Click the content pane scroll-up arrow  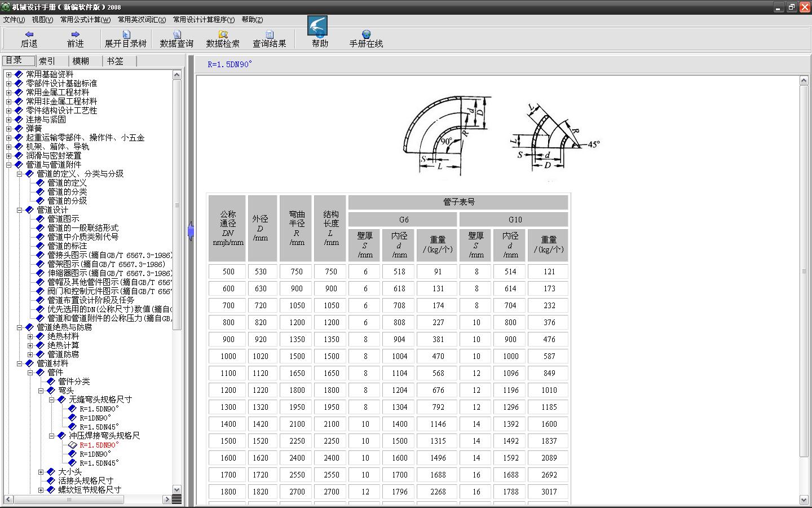[804, 81]
